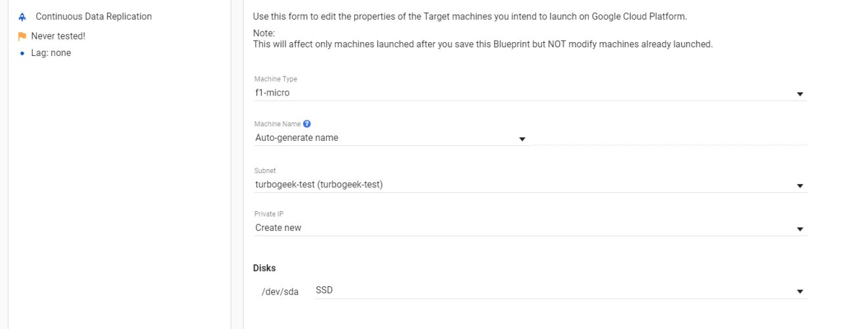The height and width of the screenshot is (329, 868).
Task: Open the Machine Name help tooltip icon
Action: point(307,124)
